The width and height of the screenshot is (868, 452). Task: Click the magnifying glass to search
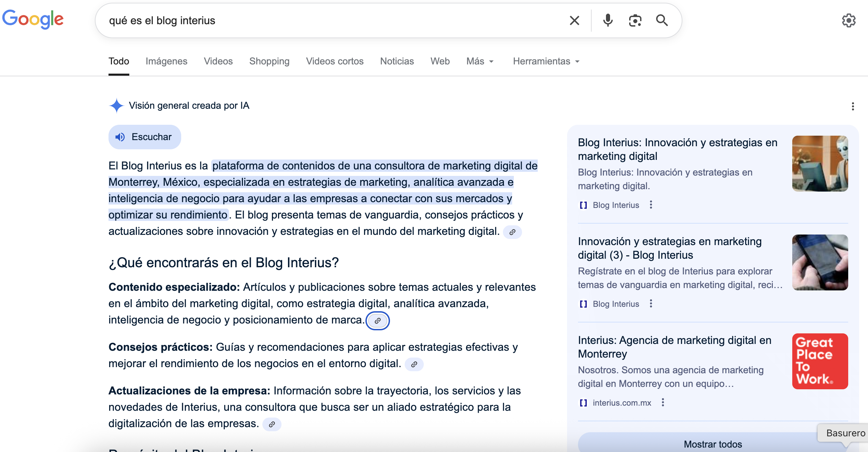coord(662,20)
